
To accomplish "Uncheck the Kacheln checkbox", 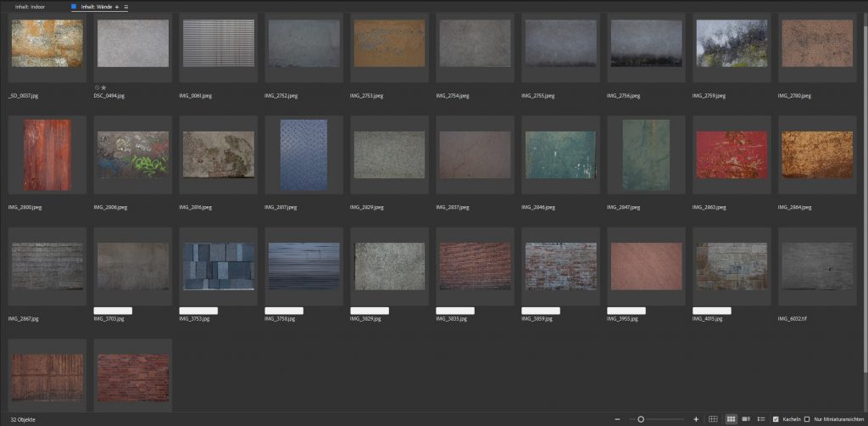I will 776,419.
